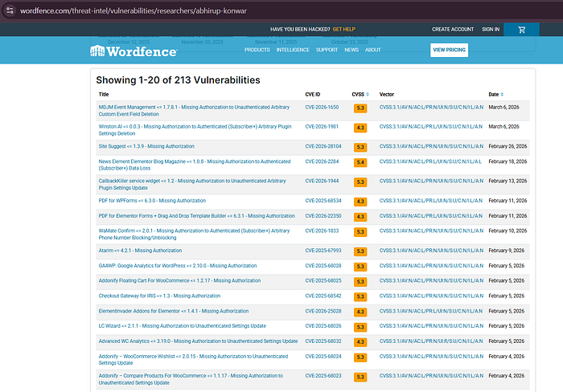Select the Showing 1-20 of 213 Vulnerabilities heading
Screen dimensions: 563x392
(x=178, y=80)
